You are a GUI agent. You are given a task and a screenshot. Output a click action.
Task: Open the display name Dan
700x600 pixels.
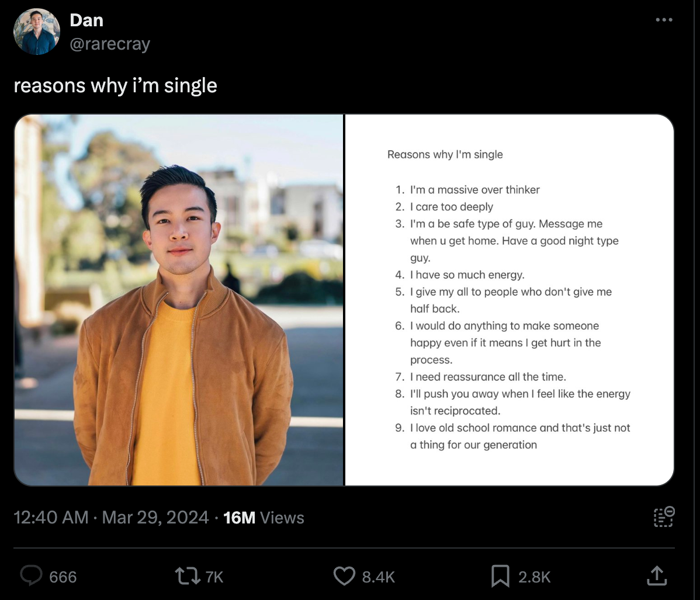(86, 20)
